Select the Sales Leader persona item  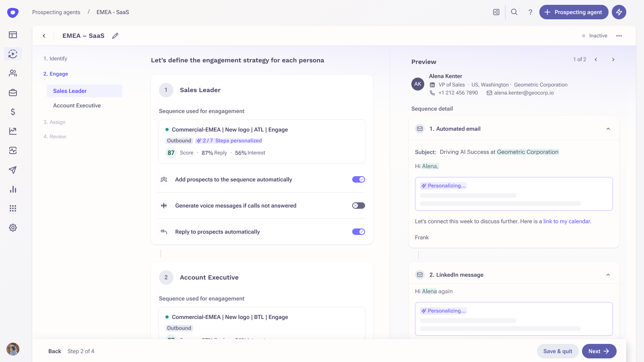[x=85, y=91]
